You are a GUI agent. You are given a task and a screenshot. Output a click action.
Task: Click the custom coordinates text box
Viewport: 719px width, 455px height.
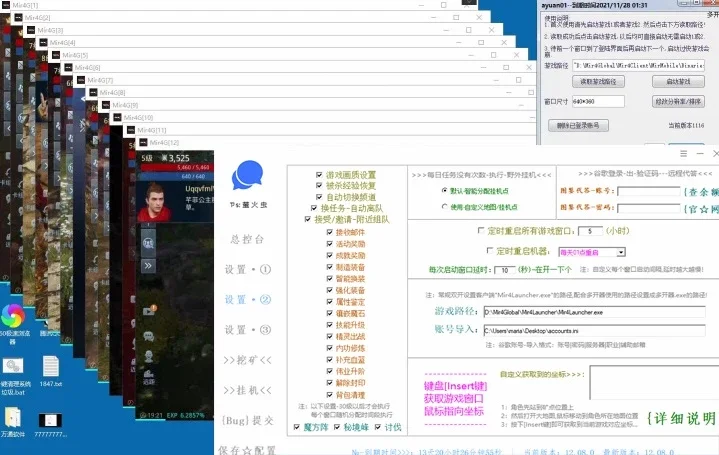(x=654, y=382)
